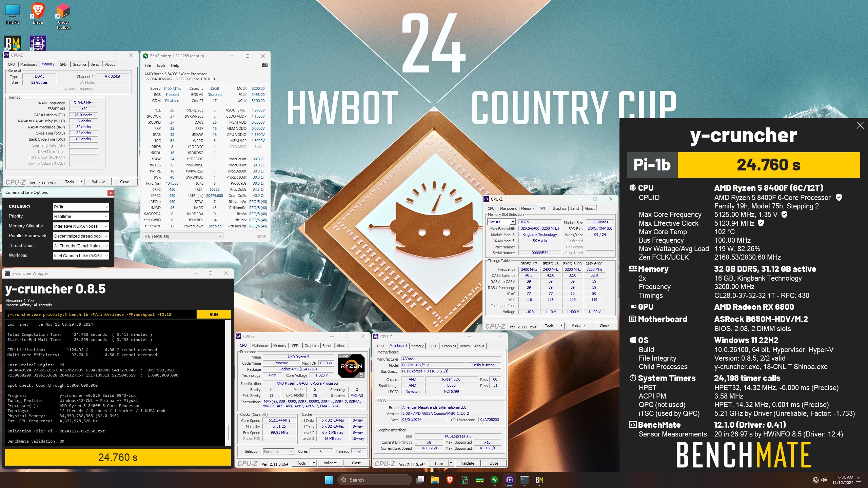Open the Slot #1 dropdown in SPD window
Screen dimensions: 868x488
click(501, 222)
